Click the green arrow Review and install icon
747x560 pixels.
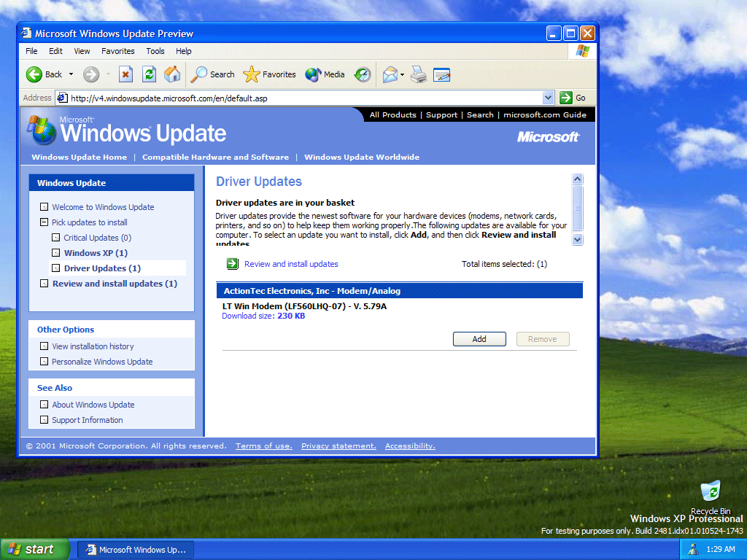[x=233, y=263]
